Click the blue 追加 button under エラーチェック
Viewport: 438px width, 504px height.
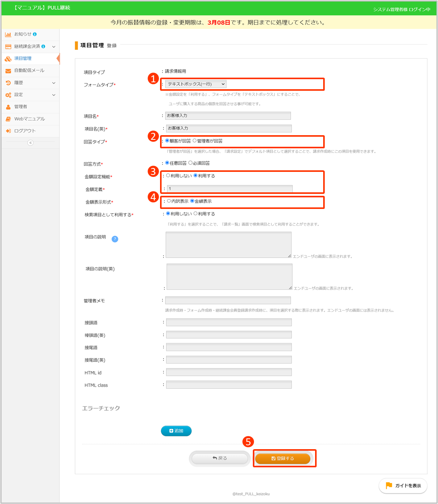176,431
